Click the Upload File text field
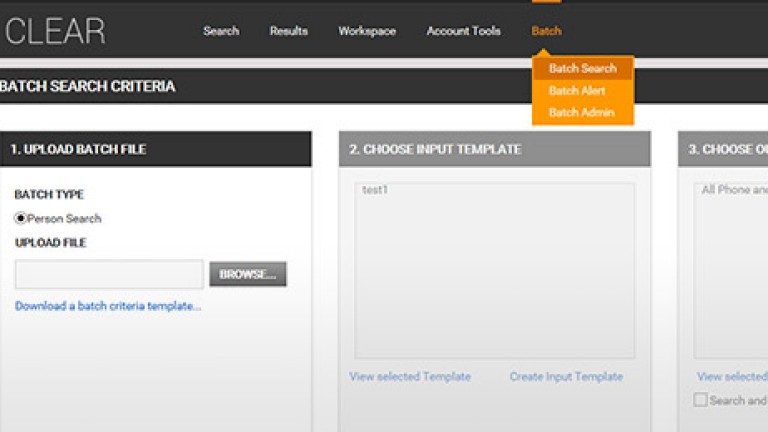Viewport: 768px width, 432px height. pyautogui.click(x=109, y=274)
